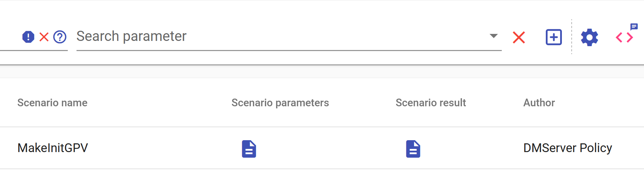Image resolution: width=644 pixels, height=172 pixels.
Task: Open settings with the gear icon
Action: [x=589, y=37]
